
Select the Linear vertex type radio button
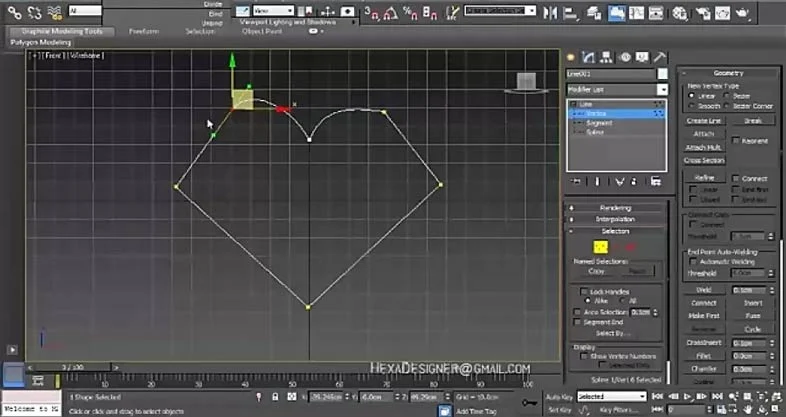692,96
